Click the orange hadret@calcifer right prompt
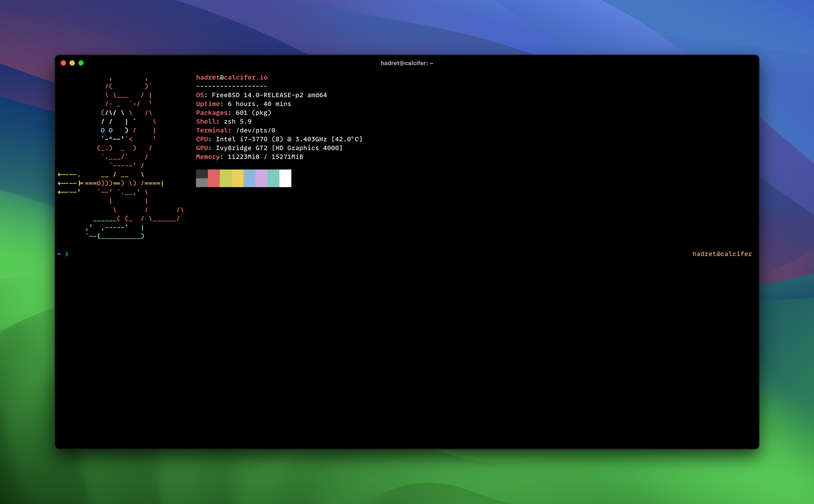This screenshot has width=814, height=504. (722, 254)
